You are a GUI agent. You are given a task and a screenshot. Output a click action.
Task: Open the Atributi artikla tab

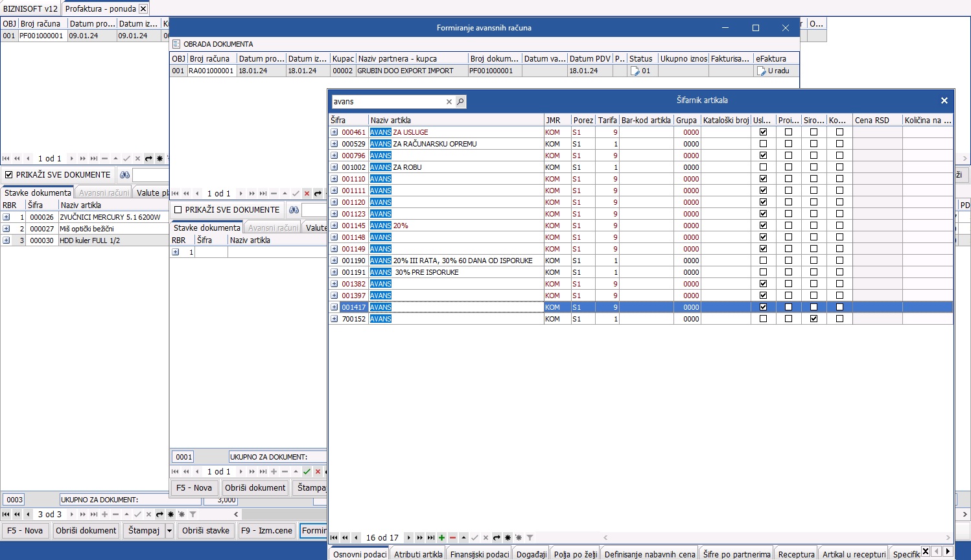click(418, 554)
